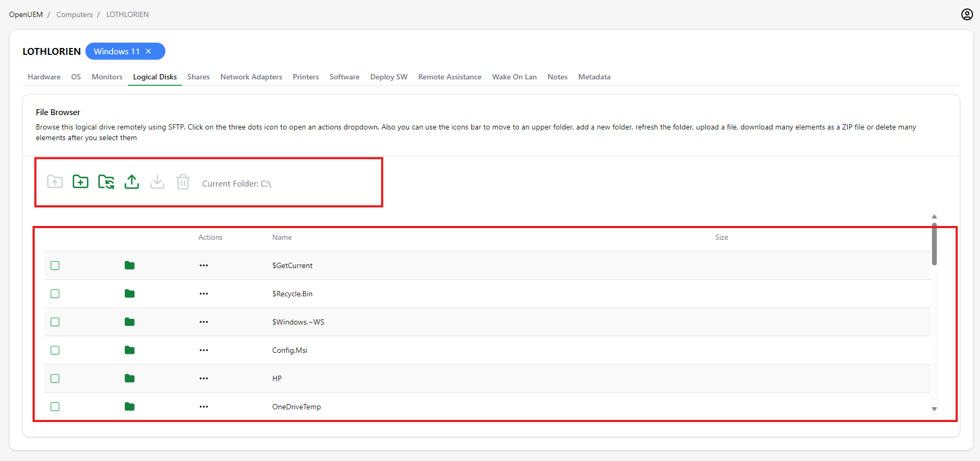Click the Windows 11 tag badge

pos(125,51)
